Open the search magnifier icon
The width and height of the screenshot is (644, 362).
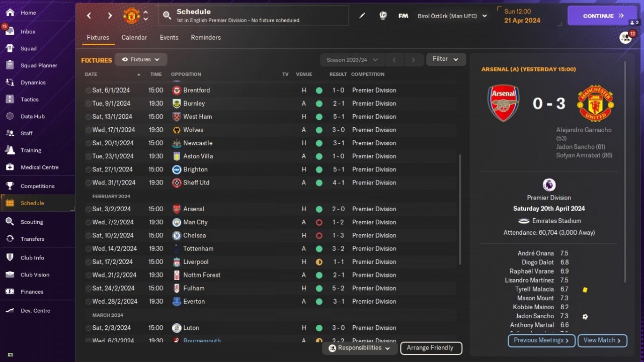click(167, 16)
